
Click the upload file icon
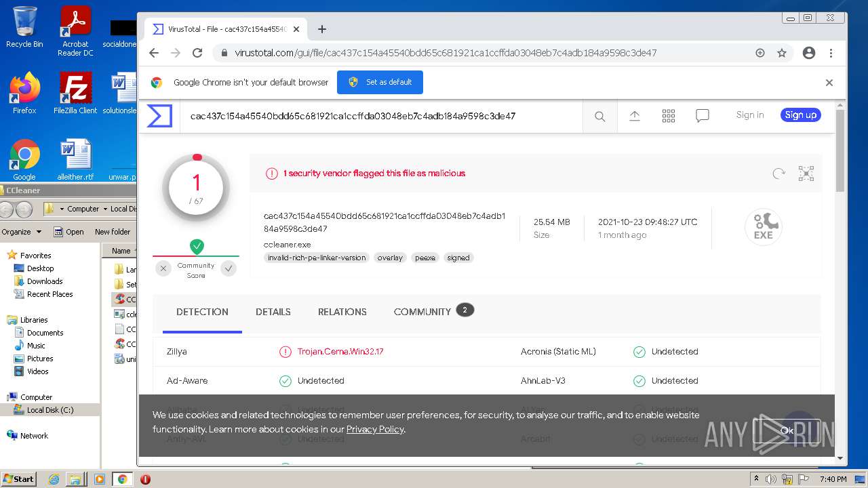(635, 116)
